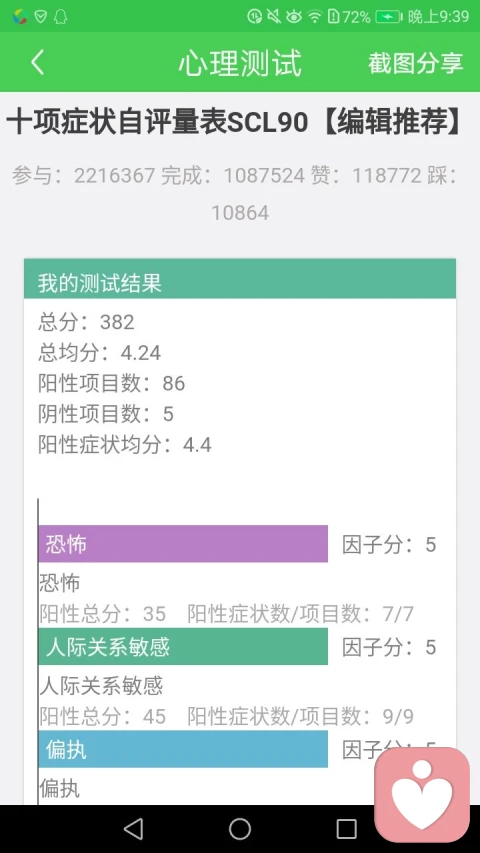Viewport: 480px width, 853px height.
Task: Tap the back arrow in header
Action: click(x=37, y=63)
